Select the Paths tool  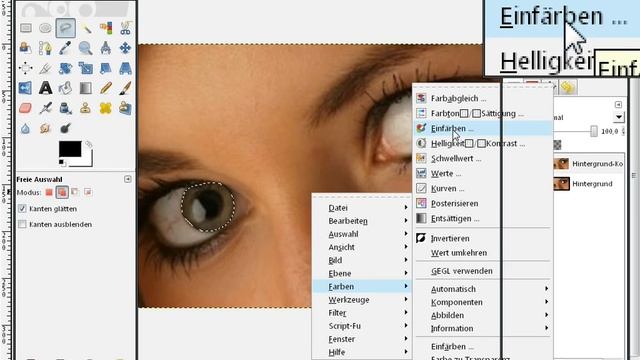(45, 48)
